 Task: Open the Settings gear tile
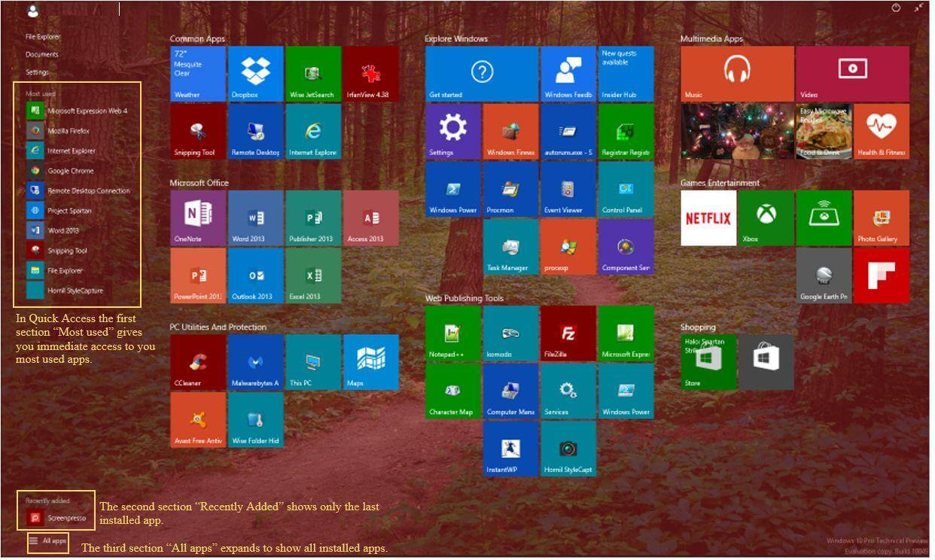[x=453, y=132]
